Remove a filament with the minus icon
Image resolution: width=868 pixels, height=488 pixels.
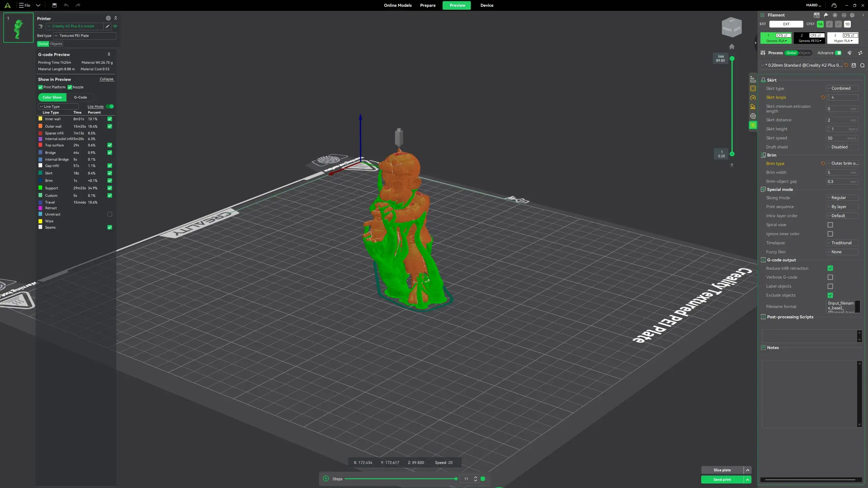pyautogui.click(x=844, y=15)
